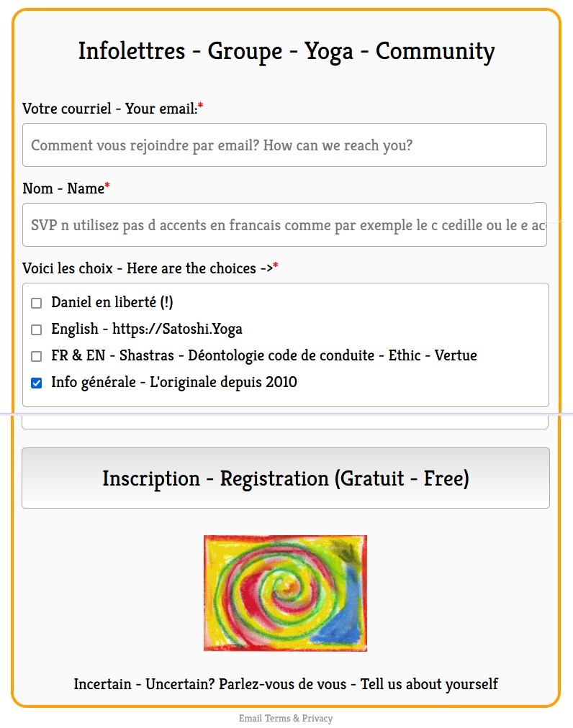Click the 'Nom - Name' field label
This screenshot has height=728, width=573.
63,188
